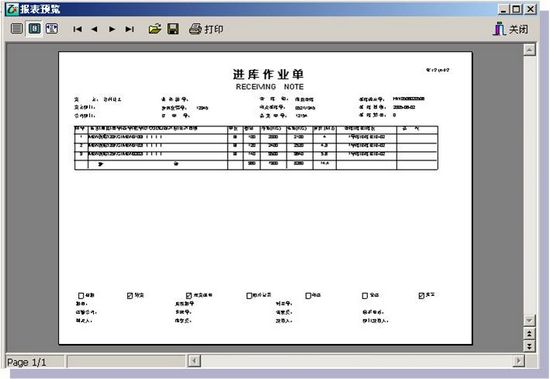Click the vertical scrollbar up arrow
The height and width of the screenshot is (379, 550).
(x=529, y=50)
